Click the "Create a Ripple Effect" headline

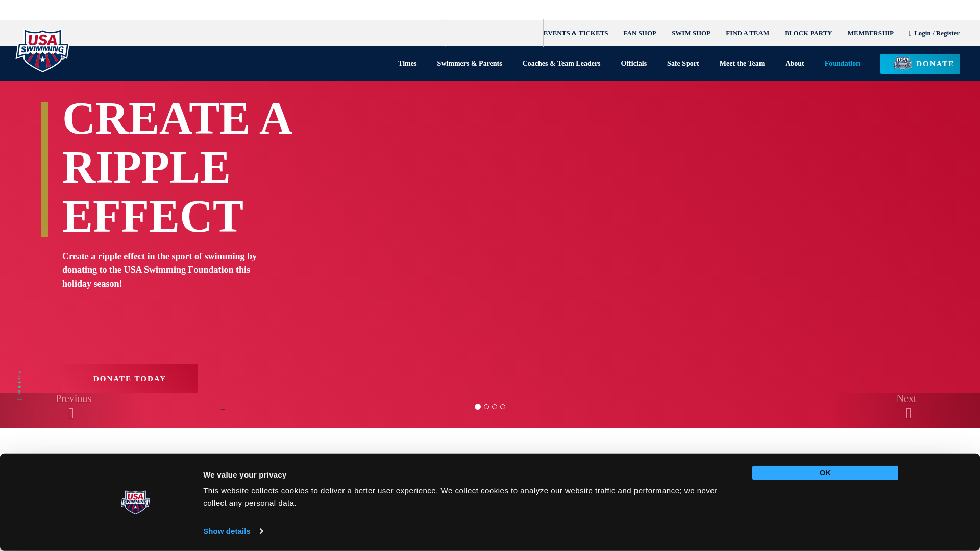pos(177,167)
